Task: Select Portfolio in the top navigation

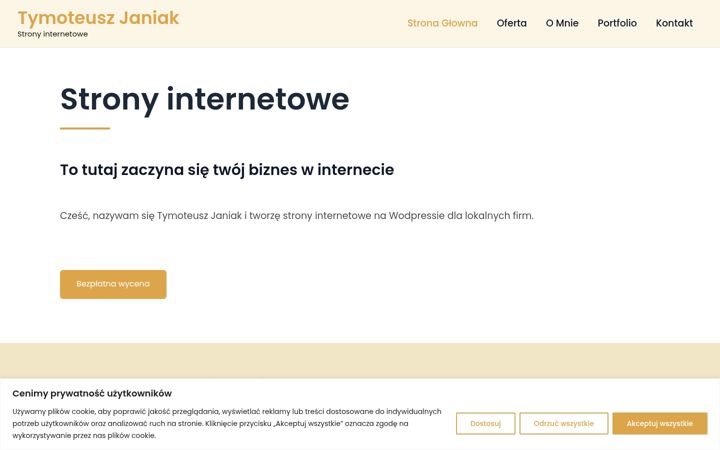Action: click(x=617, y=23)
